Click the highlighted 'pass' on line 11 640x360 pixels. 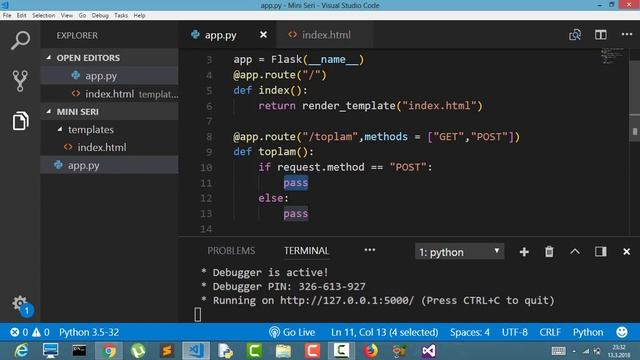click(296, 183)
